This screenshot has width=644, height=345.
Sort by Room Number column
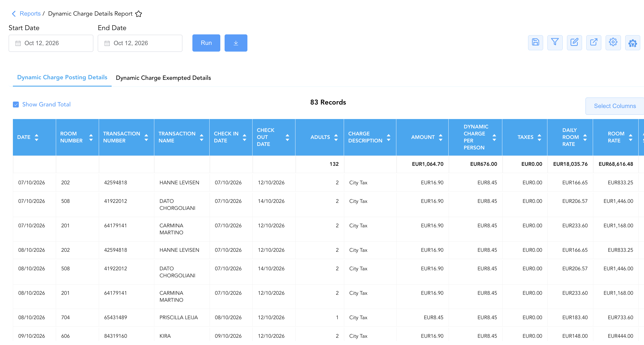coord(91,137)
